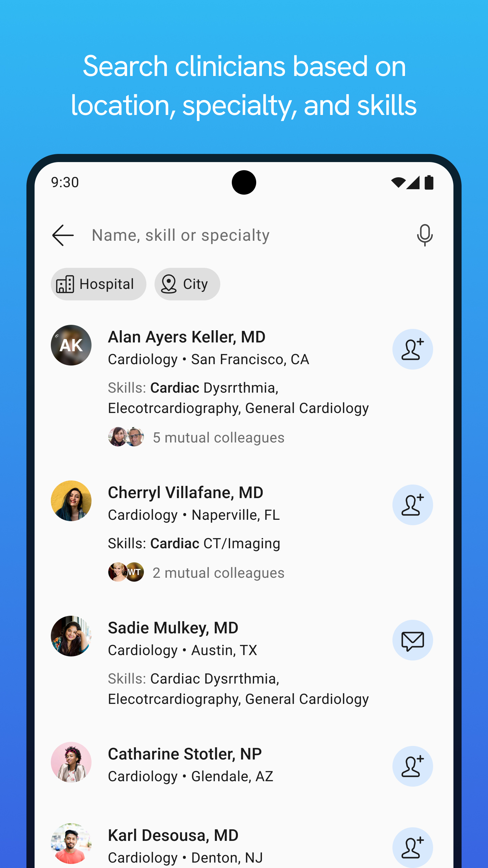Activate the microphone voice search icon
Viewport: 488px width, 868px height.
[x=425, y=235]
